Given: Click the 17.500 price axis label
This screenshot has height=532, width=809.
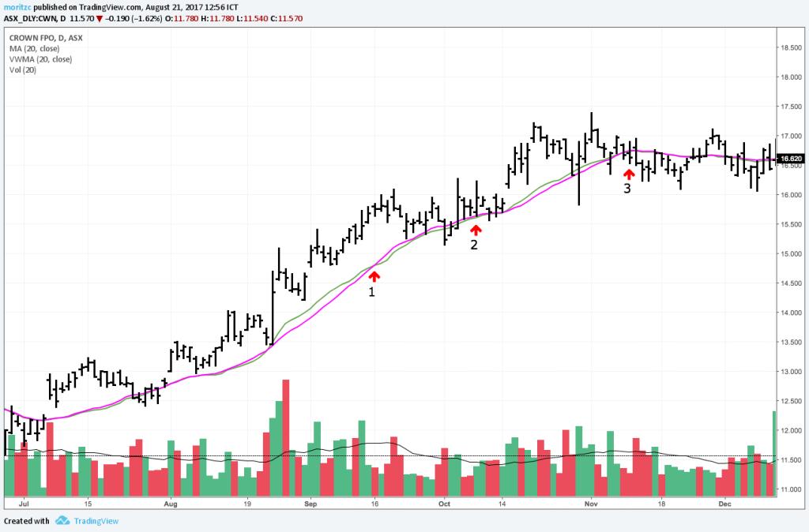Looking at the screenshot, I should [x=792, y=107].
